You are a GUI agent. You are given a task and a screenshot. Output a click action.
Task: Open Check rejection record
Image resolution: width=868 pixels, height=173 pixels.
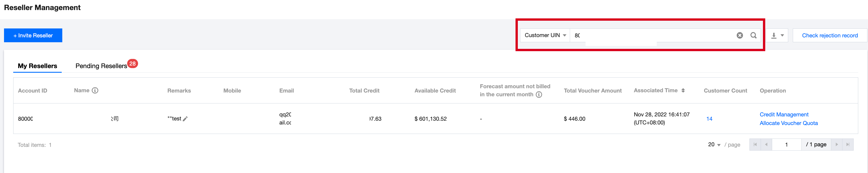pyautogui.click(x=830, y=35)
